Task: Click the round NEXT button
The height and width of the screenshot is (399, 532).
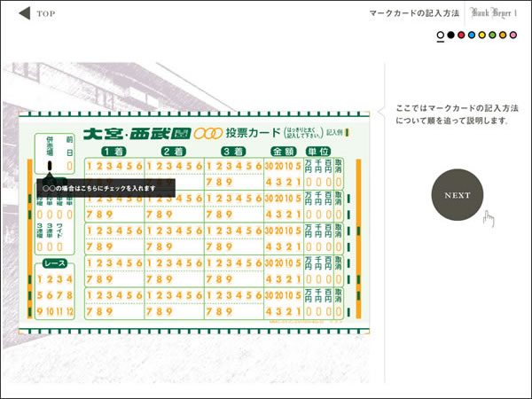Action: click(458, 195)
